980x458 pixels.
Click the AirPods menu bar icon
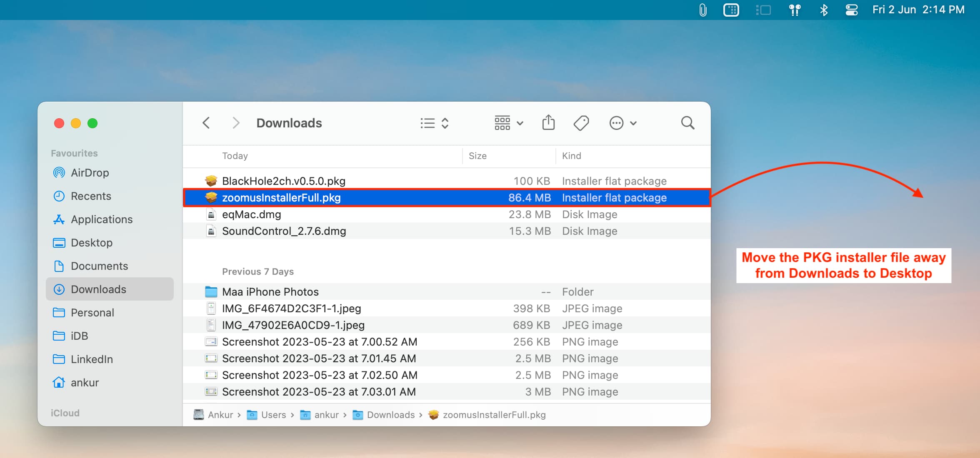(795, 10)
